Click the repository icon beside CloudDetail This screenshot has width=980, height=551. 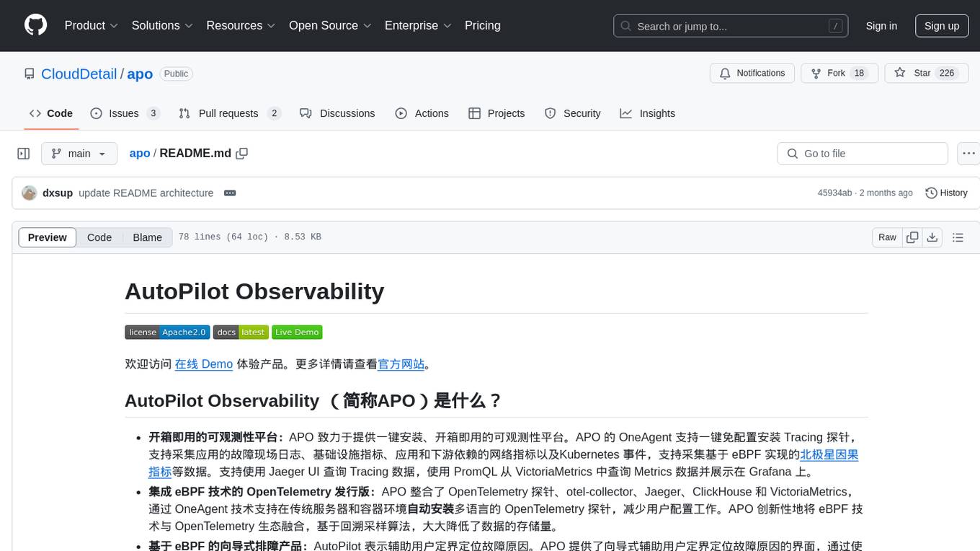click(29, 74)
